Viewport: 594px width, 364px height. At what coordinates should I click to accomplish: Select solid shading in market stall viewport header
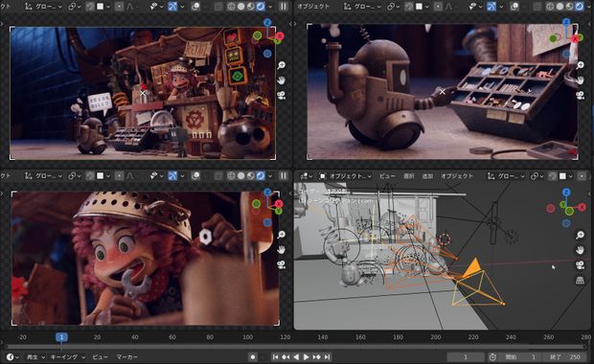pyautogui.click(x=240, y=7)
